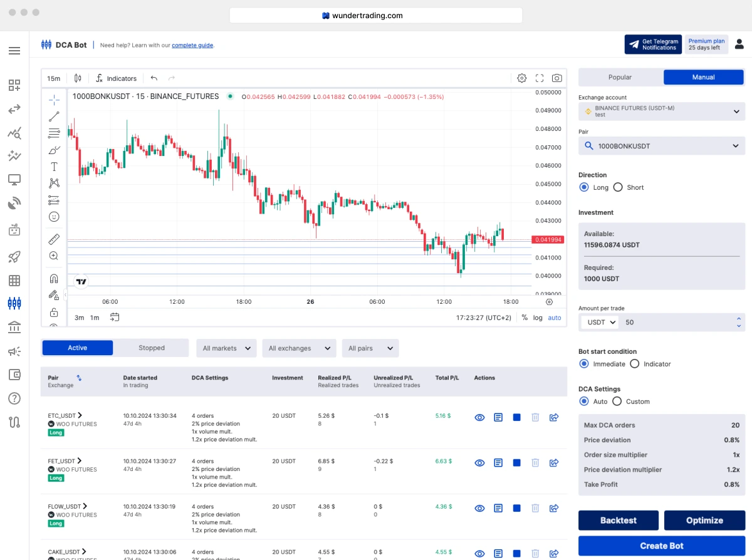Open the All markets filter dropdown
Viewport: 752px width, 560px height.
point(226,348)
